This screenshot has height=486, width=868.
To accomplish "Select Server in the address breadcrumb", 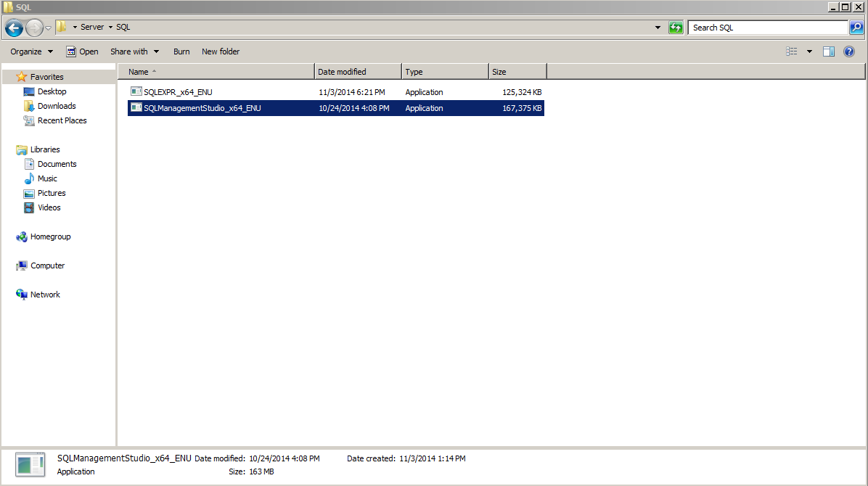I will point(92,27).
